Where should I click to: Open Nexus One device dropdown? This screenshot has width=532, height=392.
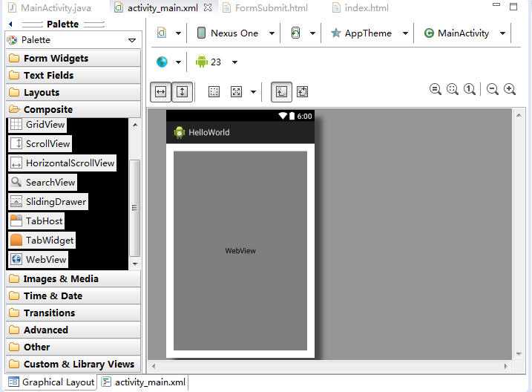pos(272,33)
